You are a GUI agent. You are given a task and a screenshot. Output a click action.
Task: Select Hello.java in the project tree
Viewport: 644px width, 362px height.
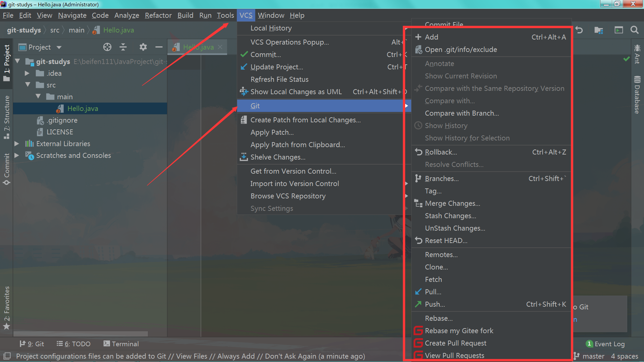[83, 108]
